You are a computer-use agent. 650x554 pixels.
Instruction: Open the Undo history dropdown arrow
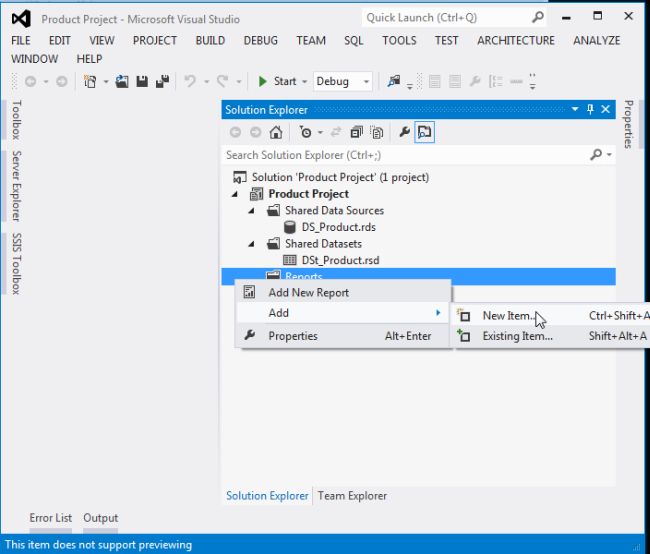pos(206,82)
